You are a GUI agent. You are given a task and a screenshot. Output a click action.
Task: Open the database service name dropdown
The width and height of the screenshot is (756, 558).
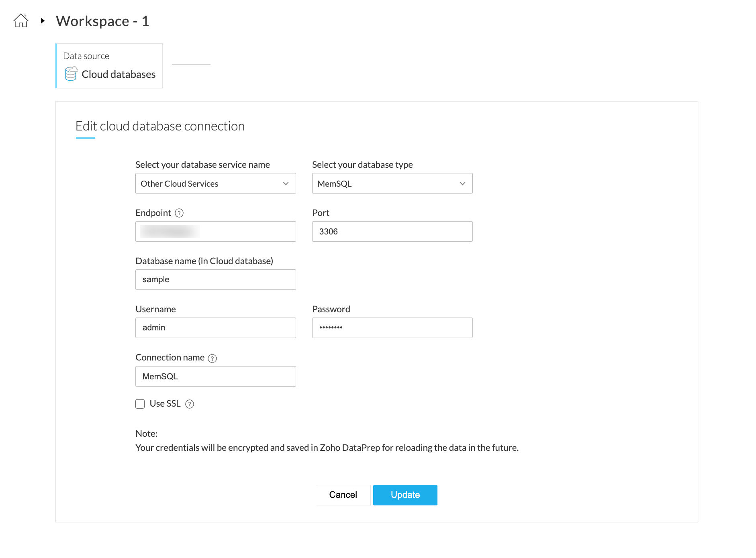[215, 183]
